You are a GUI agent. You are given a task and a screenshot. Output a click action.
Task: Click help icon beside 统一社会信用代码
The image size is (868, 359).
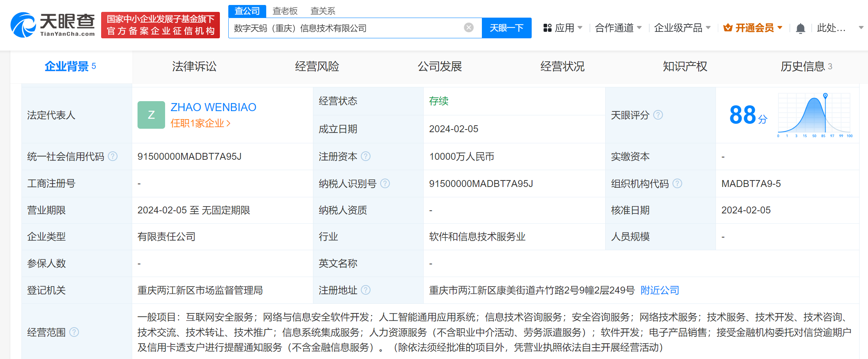(113, 156)
